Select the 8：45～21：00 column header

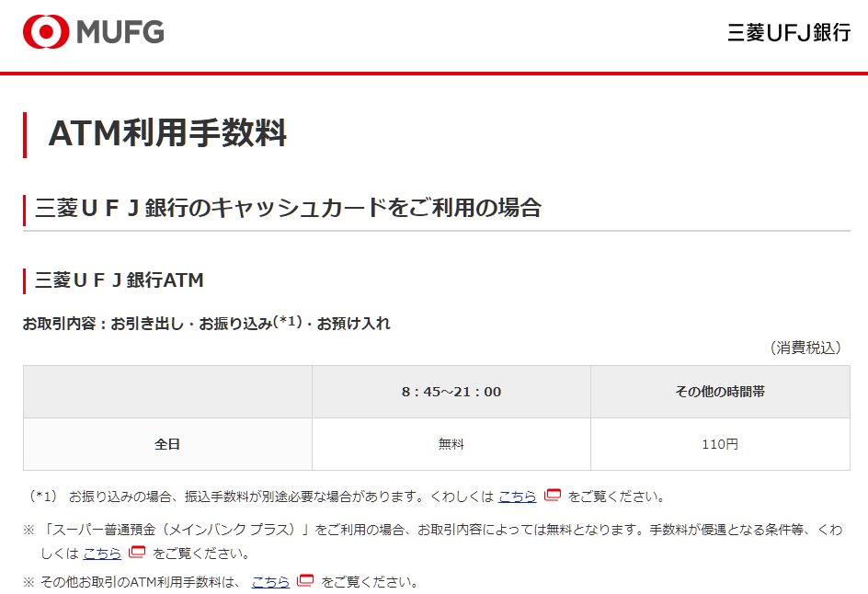coord(451,392)
